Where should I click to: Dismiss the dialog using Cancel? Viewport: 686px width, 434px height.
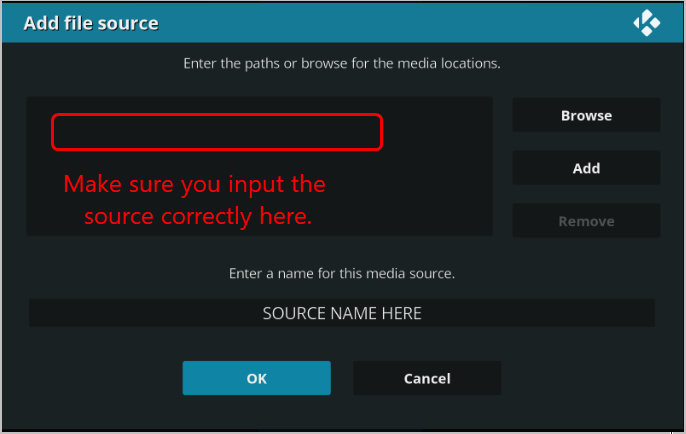(x=427, y=378)
